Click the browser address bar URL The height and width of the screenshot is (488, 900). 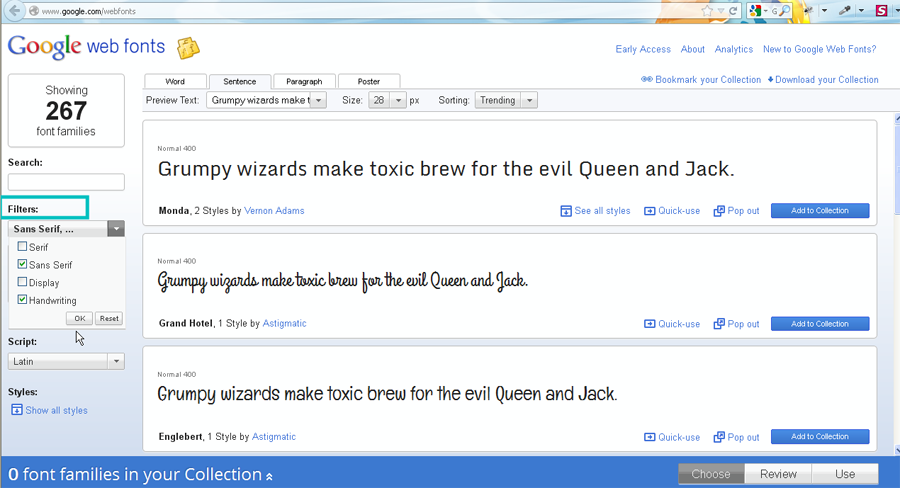[x=89, y=11]
